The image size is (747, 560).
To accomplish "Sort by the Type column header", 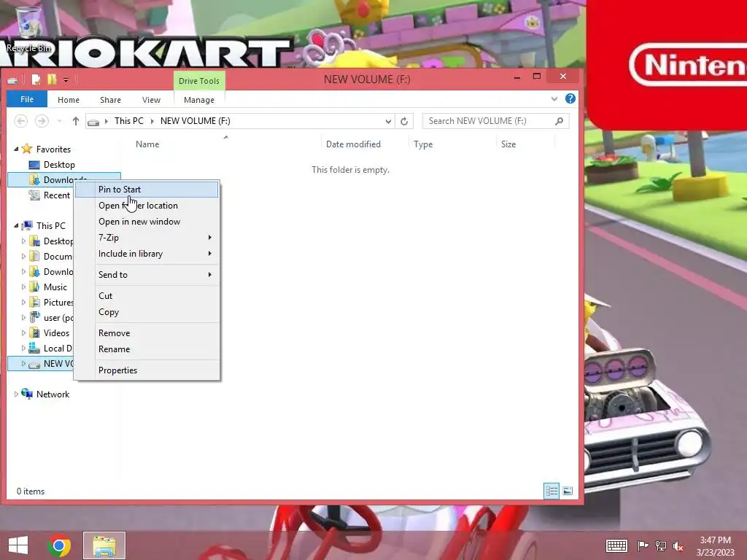I will [423, 144].
